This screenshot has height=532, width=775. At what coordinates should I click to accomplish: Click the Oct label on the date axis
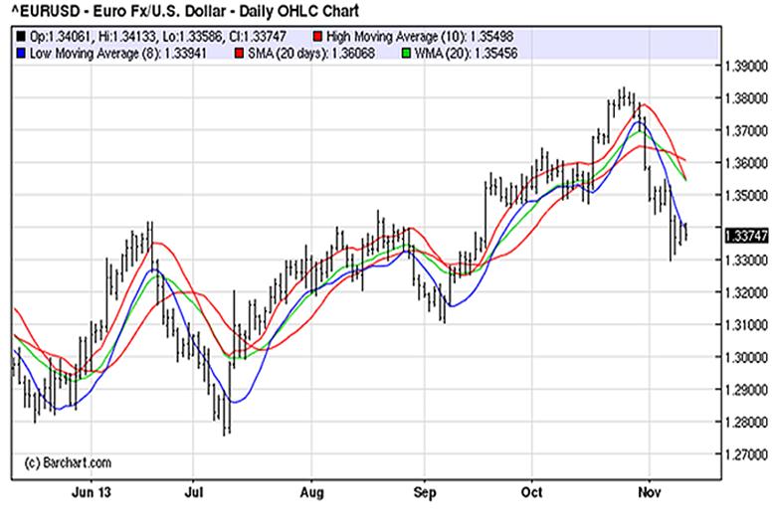pos(535,491)
